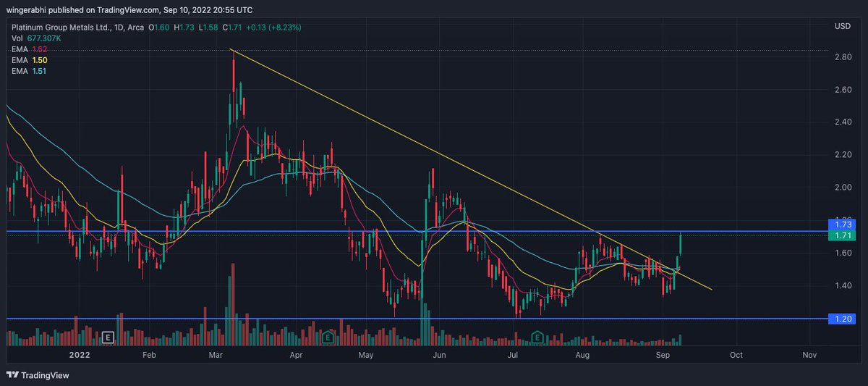Open the earnings marker E in mid-April
This screenshot has width=868, height=386.
click(328, 337)
